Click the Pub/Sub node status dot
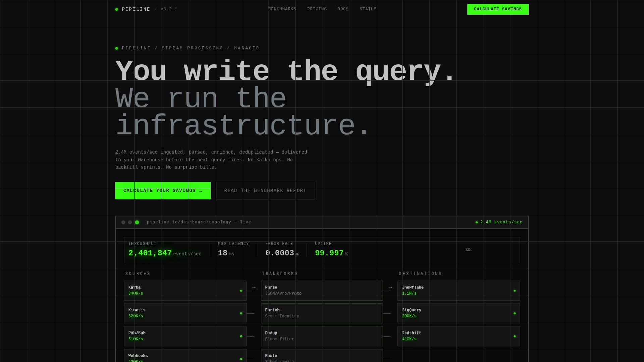The image size is (644, 362). tap(241, 336)
